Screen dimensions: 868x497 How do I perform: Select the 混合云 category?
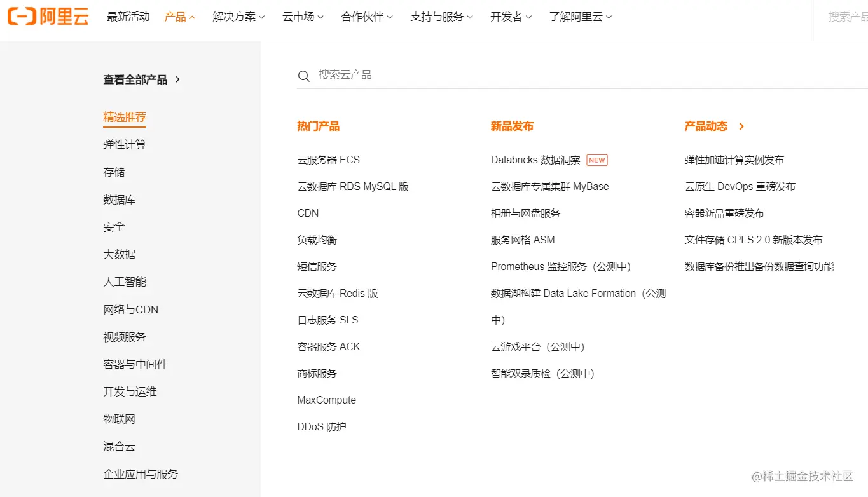pyautogui.click(x=120, y=446)
